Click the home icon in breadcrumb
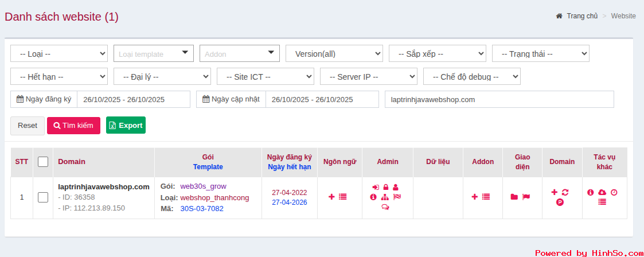The height and width of the screenshot is (257, 644). tap(559, 16)
